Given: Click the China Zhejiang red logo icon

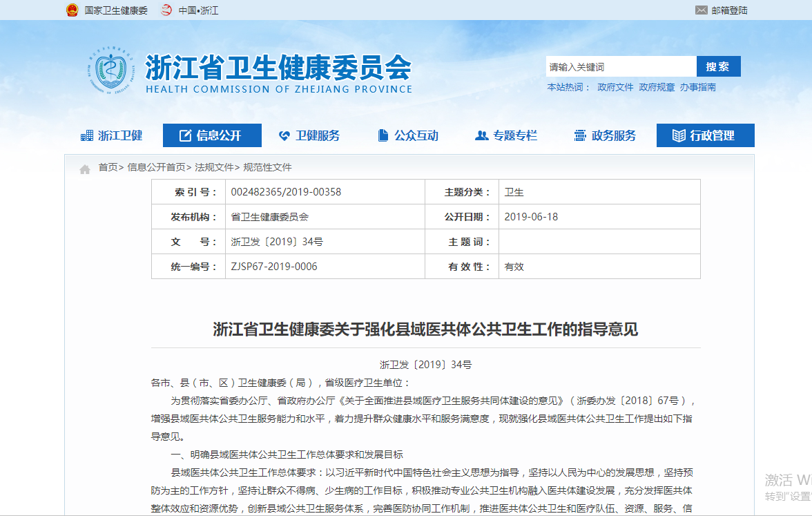Looking at the screenshot, I should tap(166, 10).
